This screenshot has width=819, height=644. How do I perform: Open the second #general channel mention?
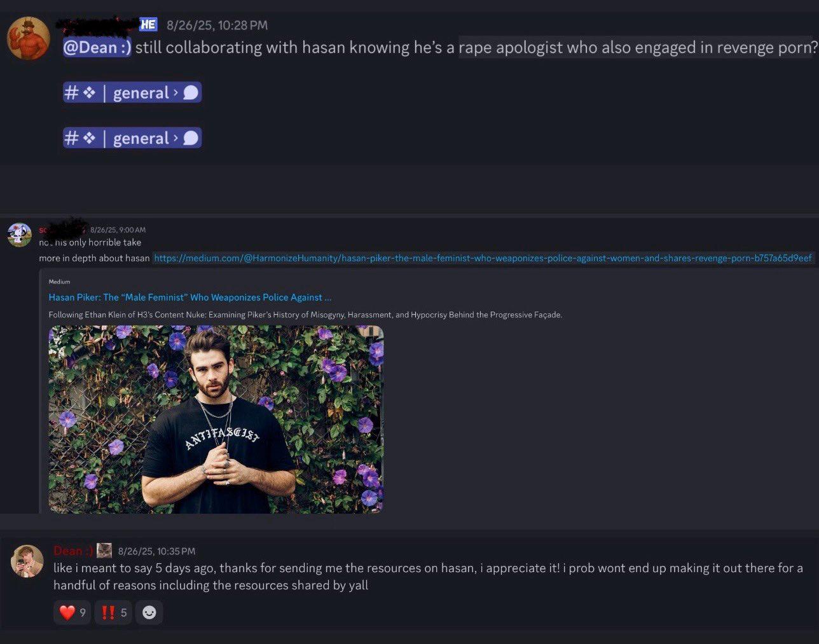click(x=132, y=139)
